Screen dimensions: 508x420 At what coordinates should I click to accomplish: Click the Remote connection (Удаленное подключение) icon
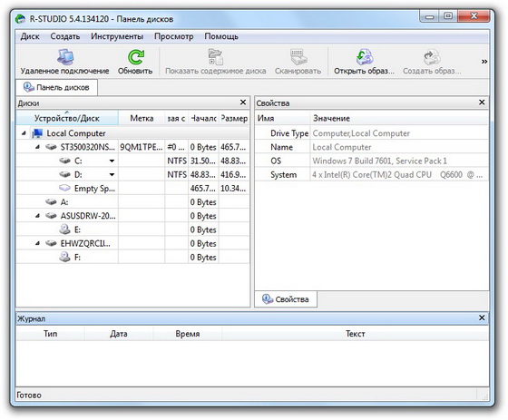click(65, 57)
